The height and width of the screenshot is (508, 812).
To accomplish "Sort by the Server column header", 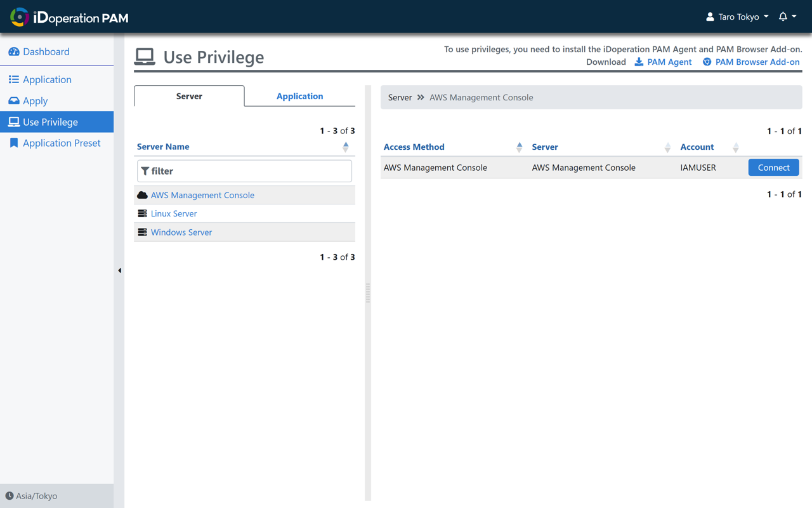I will click(x=545, y=147).
